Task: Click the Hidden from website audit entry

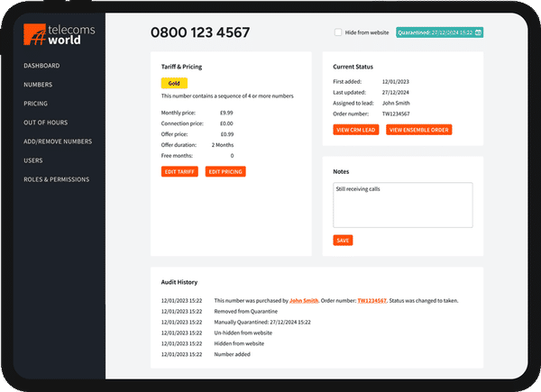Action: [x=239, y=343]
